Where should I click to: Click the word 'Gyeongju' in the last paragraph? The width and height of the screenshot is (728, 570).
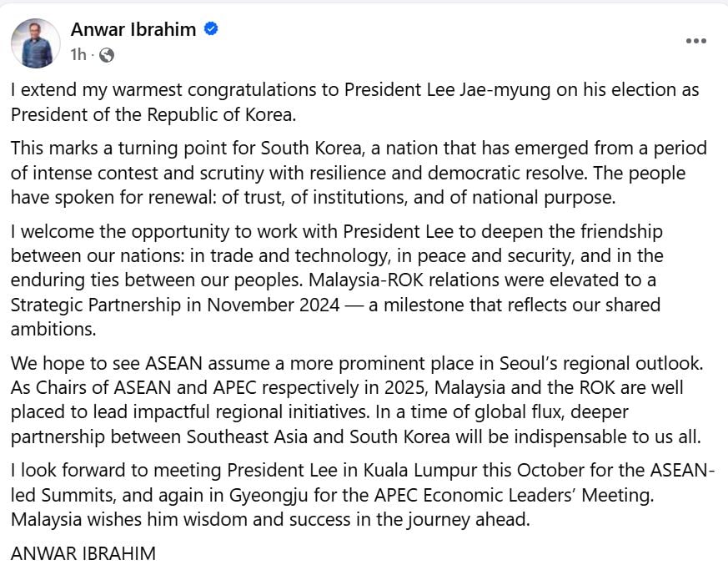269,496
